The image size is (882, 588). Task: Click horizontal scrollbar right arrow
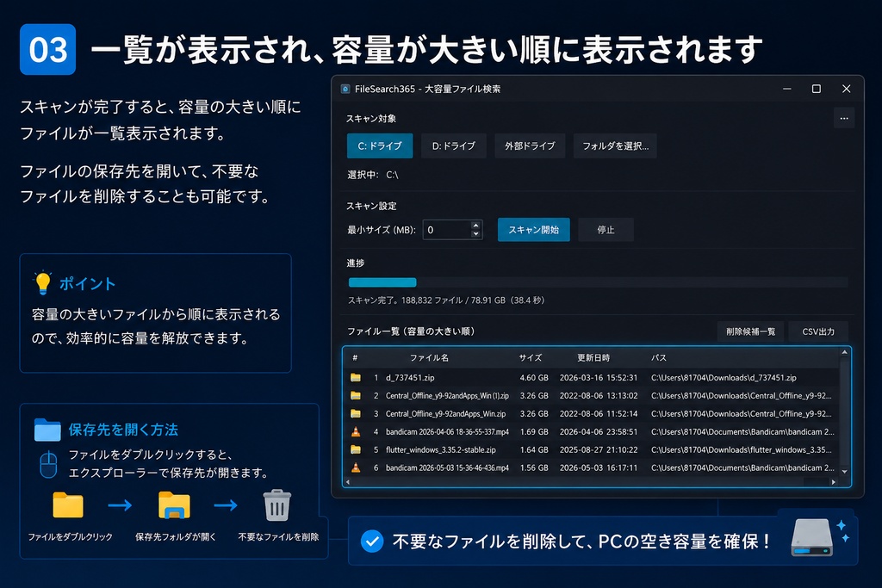tap(834, 482)
